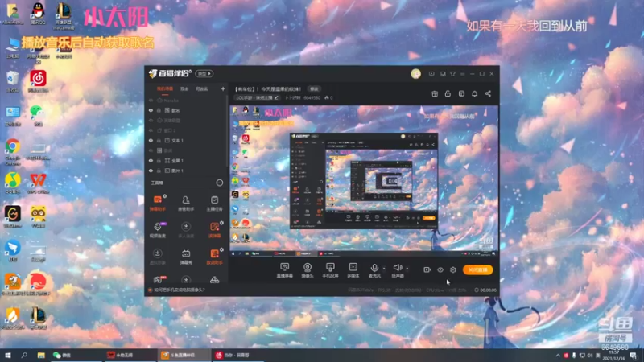Add a new scene with plus button

[223, 88]
